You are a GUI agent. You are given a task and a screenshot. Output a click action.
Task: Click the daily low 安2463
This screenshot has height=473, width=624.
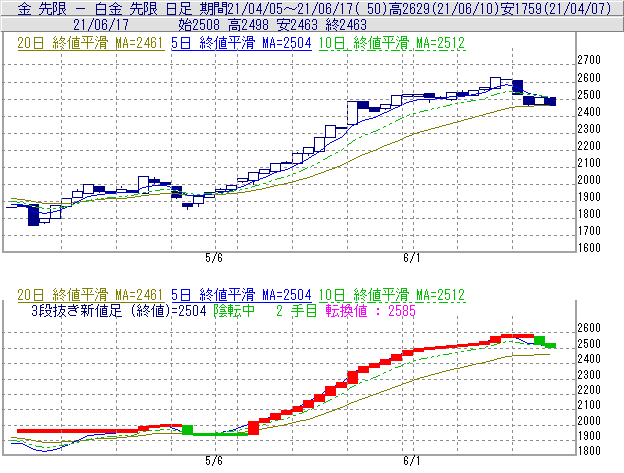click(x=297, y=25)
